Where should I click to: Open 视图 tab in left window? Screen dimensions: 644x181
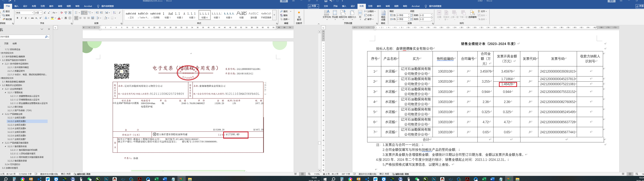(x=69, y=6)
